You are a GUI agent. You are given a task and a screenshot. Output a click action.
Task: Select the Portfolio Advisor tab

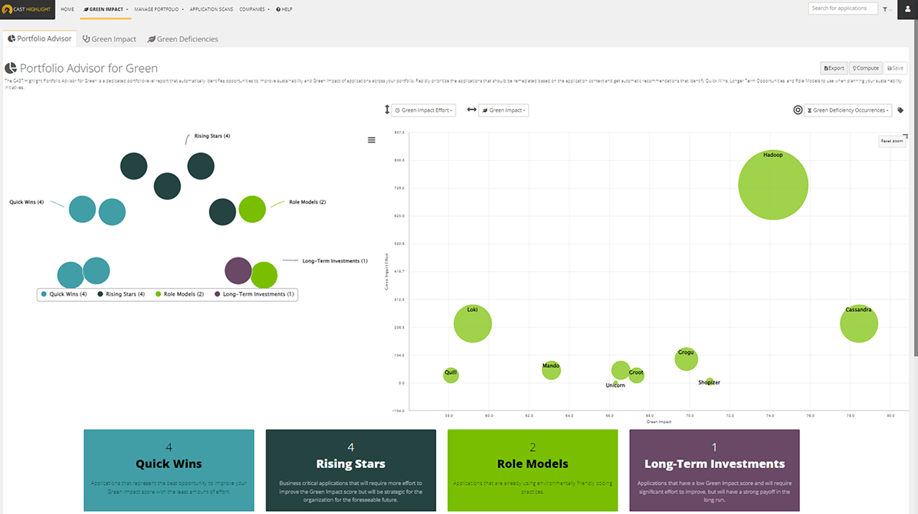coord(39,39)
